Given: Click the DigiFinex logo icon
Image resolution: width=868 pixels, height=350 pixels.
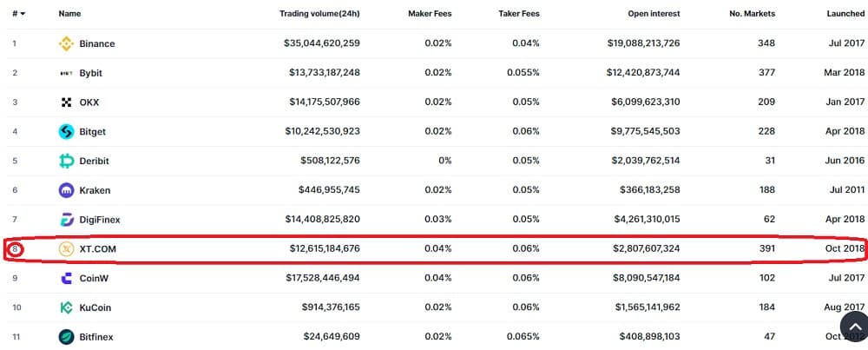Looking at the screenshot, I should 67,220.
